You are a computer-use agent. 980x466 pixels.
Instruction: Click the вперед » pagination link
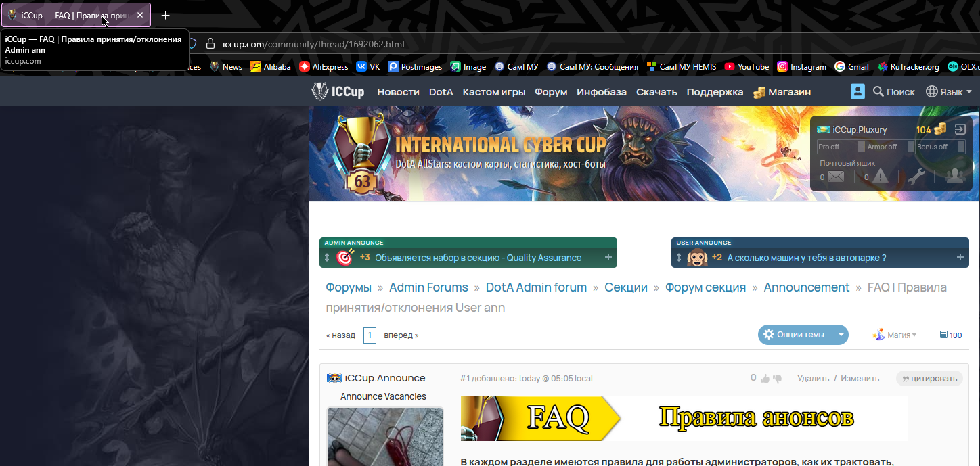pos(401,335)
